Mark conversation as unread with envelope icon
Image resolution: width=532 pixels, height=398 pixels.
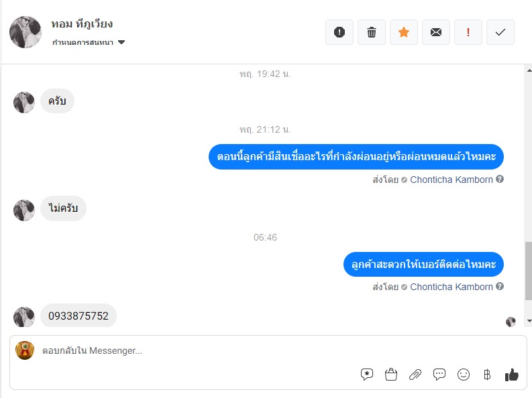tap(436, 32)
